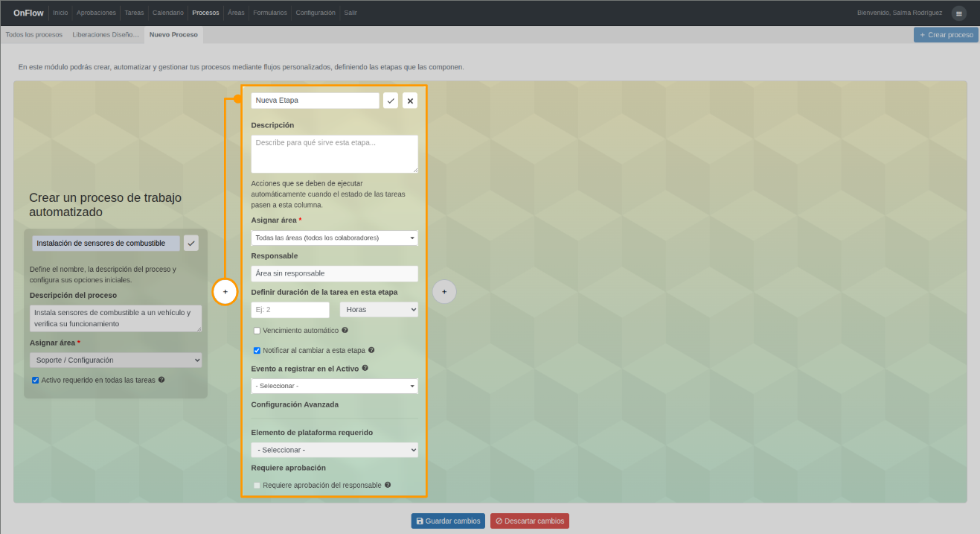Open the Configuración menu item
This screenshot has height=534, width=980.
point(316,13)
